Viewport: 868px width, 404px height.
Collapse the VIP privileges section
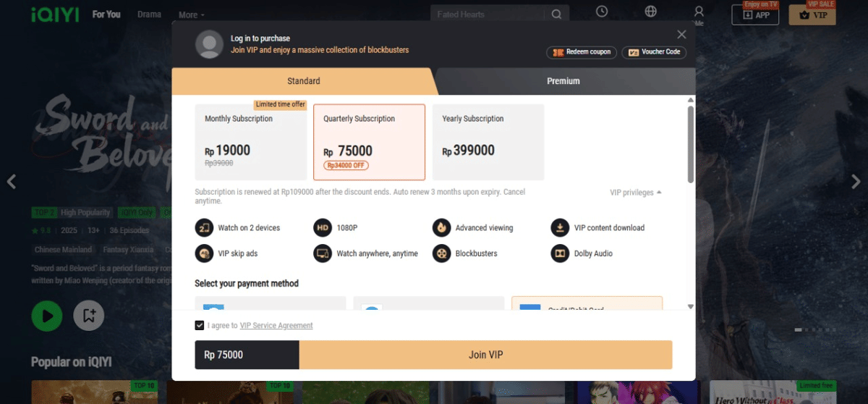coord(636,193)
